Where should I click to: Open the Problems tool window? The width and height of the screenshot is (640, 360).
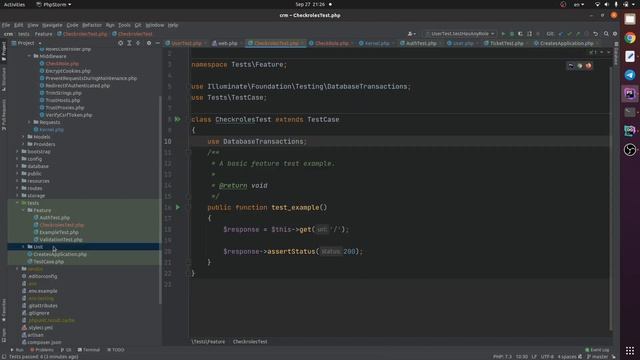[42, 350]
